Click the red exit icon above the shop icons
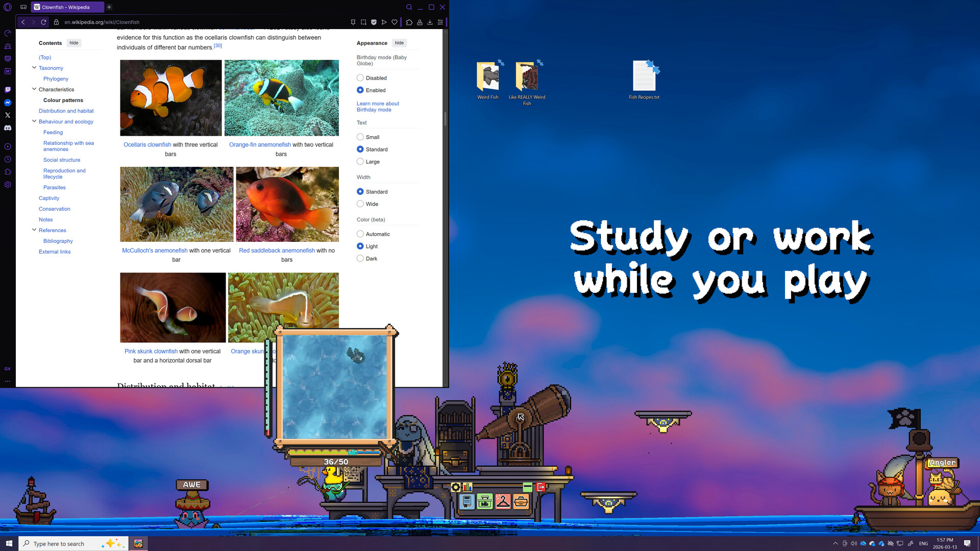Image resolution: width=980 pixels, height=551 pixels. (x=541, y=486)
